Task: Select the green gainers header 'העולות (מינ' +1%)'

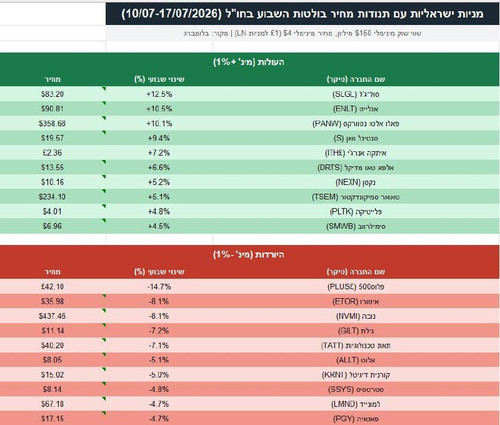Action: coord(250,62)
